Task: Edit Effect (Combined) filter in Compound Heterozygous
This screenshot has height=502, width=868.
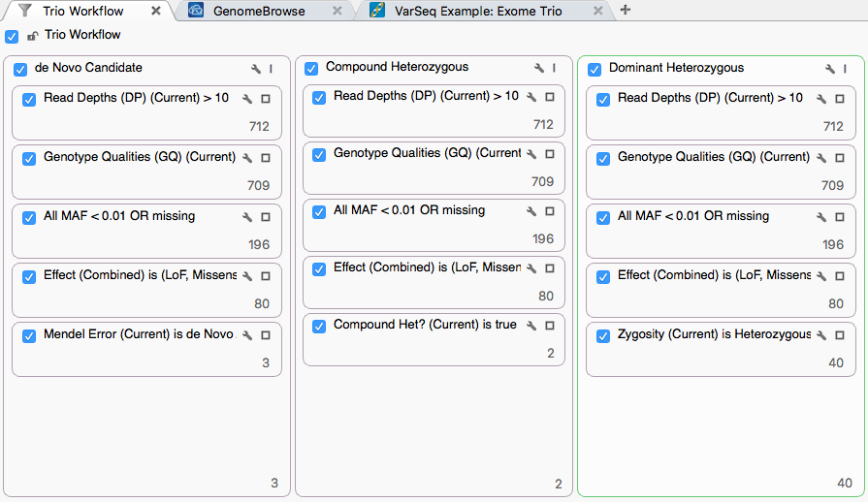Action: pos(531,268)
